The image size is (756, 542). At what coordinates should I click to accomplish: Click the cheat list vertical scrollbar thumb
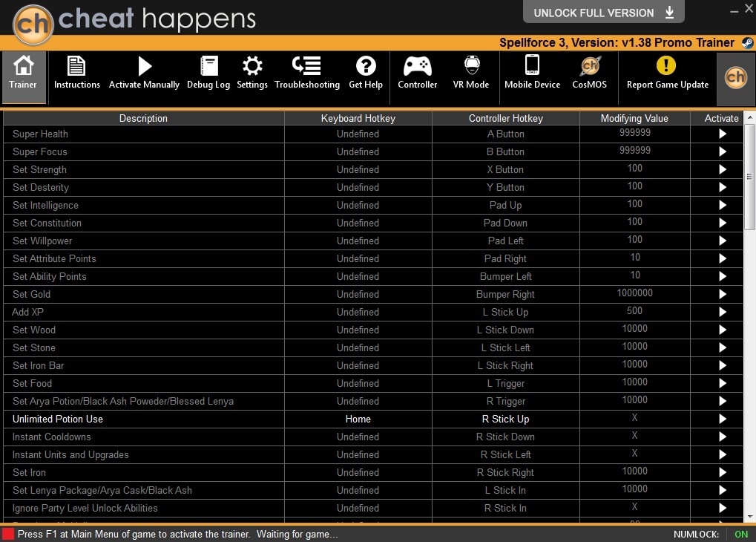point(749,177)
